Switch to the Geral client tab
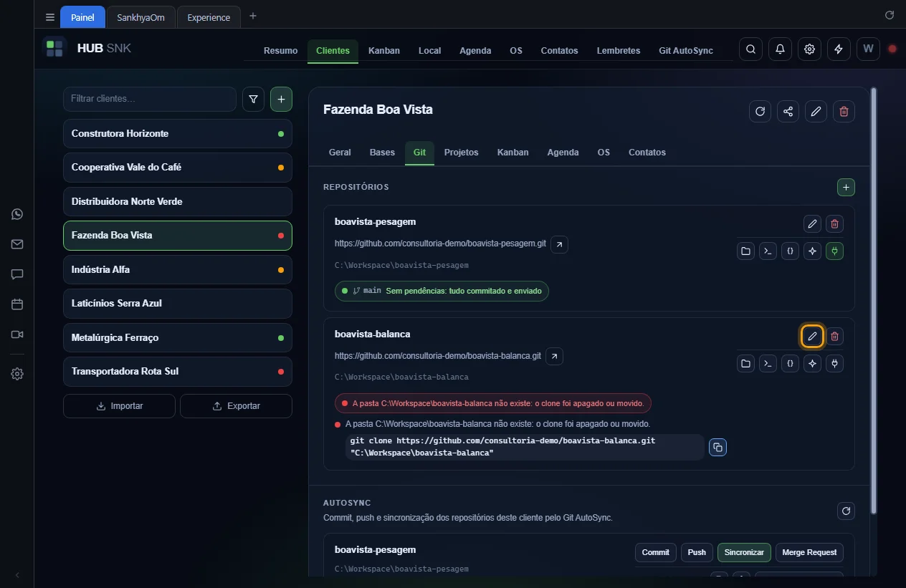The width and height of the screenshot is (906, 588). (340, 152)
